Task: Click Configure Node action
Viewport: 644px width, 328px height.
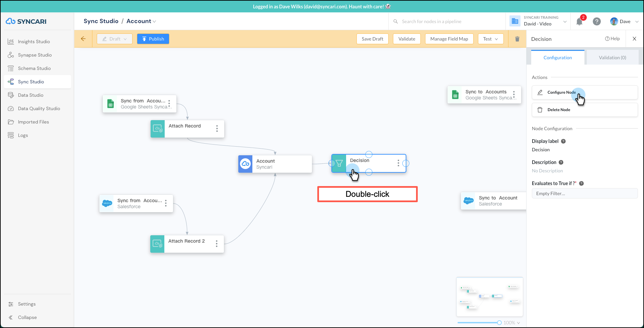Action: pyautogui.click(x=585, y=92)
